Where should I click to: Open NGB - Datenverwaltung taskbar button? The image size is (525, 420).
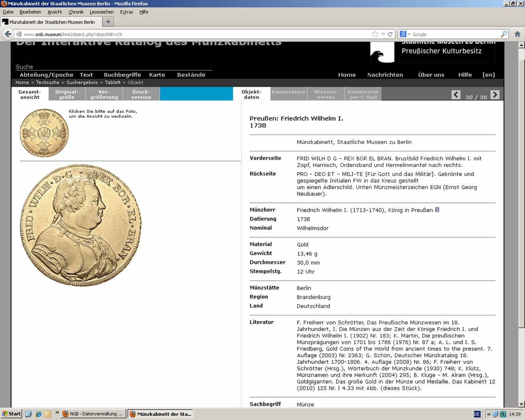93,414
